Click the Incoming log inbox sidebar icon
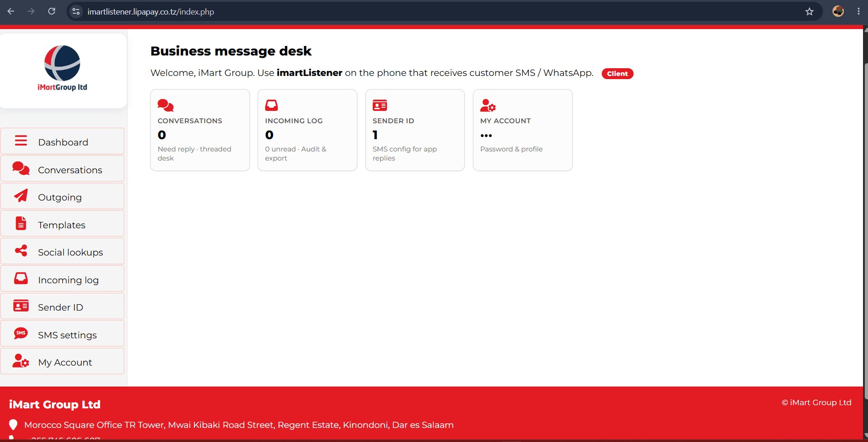This screenshot has height=442, width=868. pyautogui.click(x=21, y=278)
